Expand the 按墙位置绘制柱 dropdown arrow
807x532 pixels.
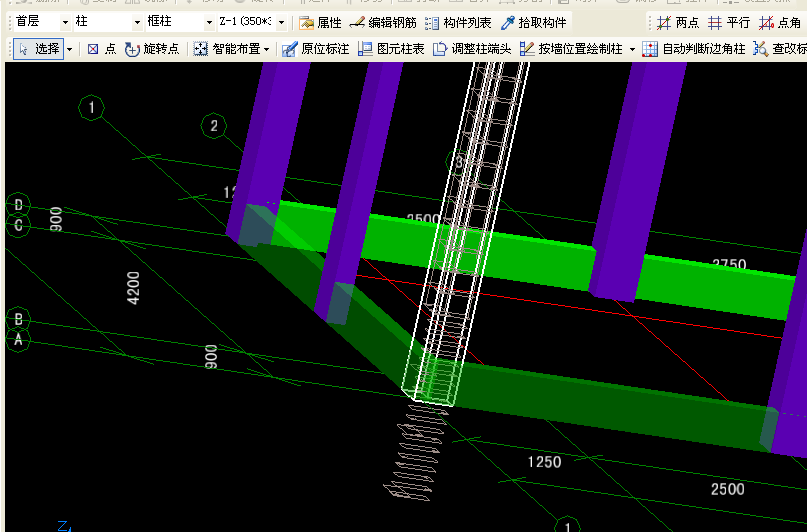pos(632,49)
